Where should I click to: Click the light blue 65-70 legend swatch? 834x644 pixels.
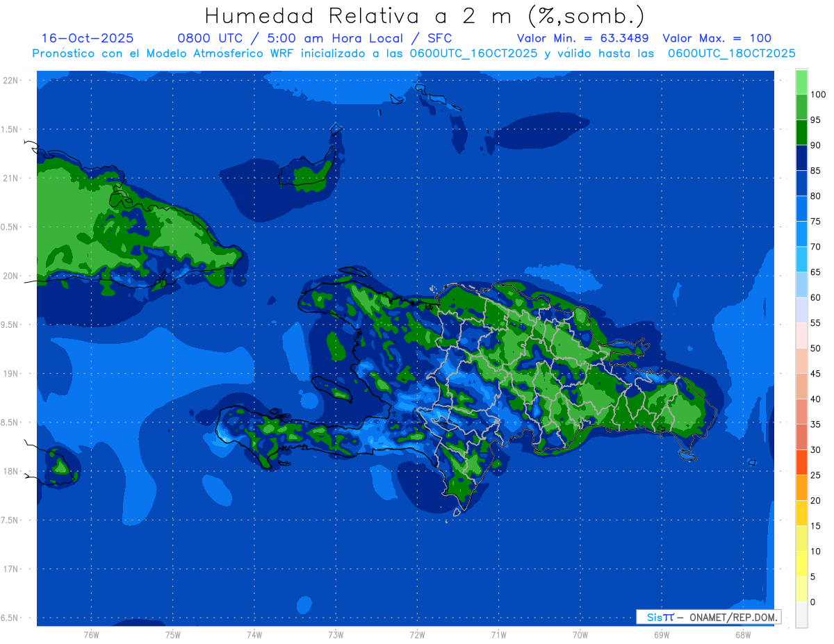tap(801, 259)
